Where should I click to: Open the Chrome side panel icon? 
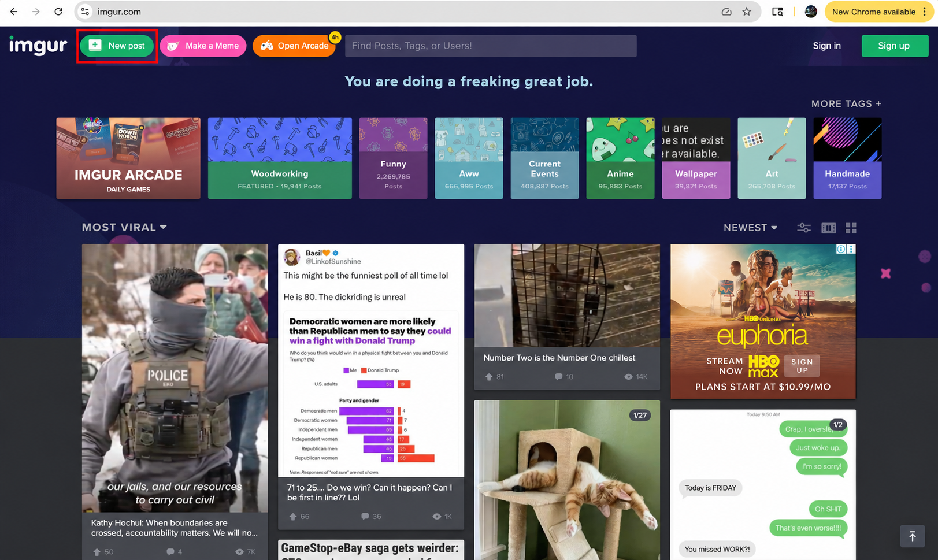pos(778,12)
